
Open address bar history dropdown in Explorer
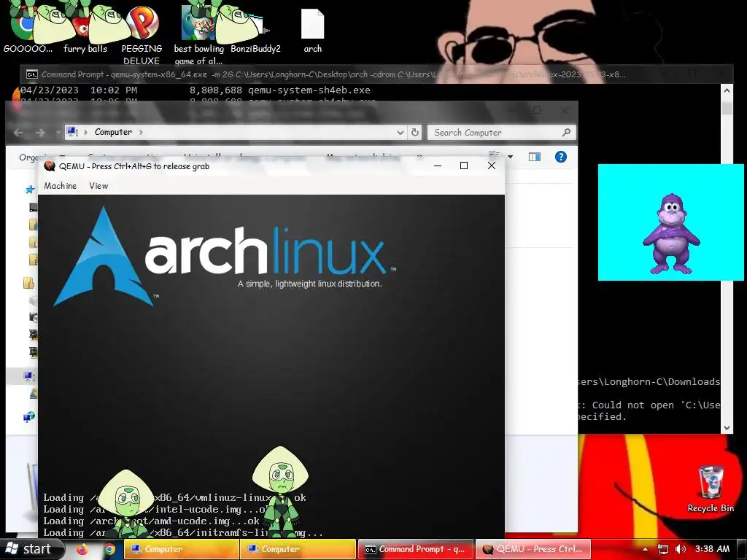coord(400,133)
